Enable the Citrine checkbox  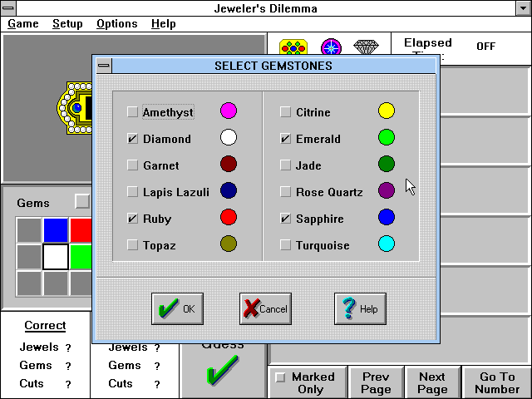(x=285, y=111)
